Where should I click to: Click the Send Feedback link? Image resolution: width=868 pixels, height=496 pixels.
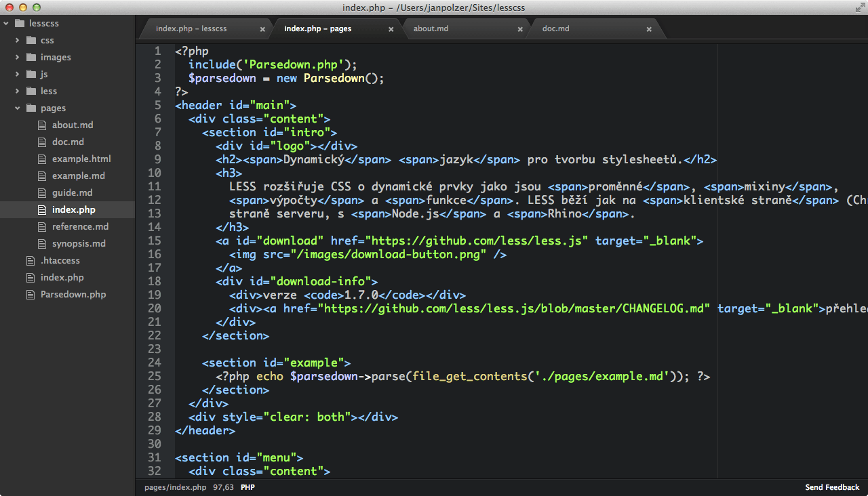coord(832,487)
